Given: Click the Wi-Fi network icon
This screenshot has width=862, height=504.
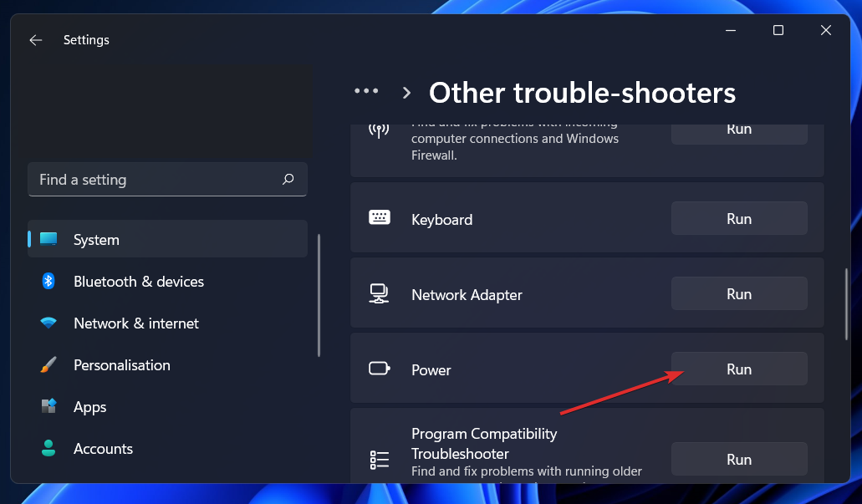Looking at the screenshot, I should (x=48, y=323).
